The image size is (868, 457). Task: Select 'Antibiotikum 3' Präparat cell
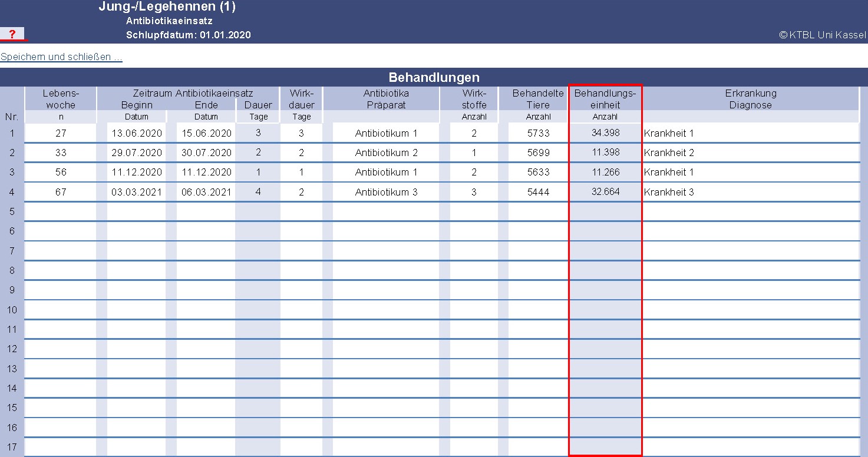[x=386, y=192]
